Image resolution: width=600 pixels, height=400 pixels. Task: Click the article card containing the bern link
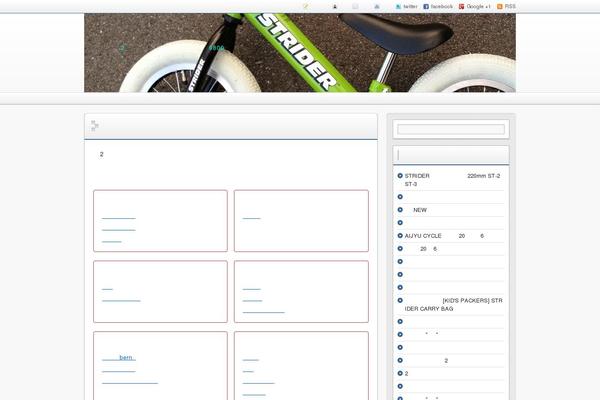tap(160, 366)
